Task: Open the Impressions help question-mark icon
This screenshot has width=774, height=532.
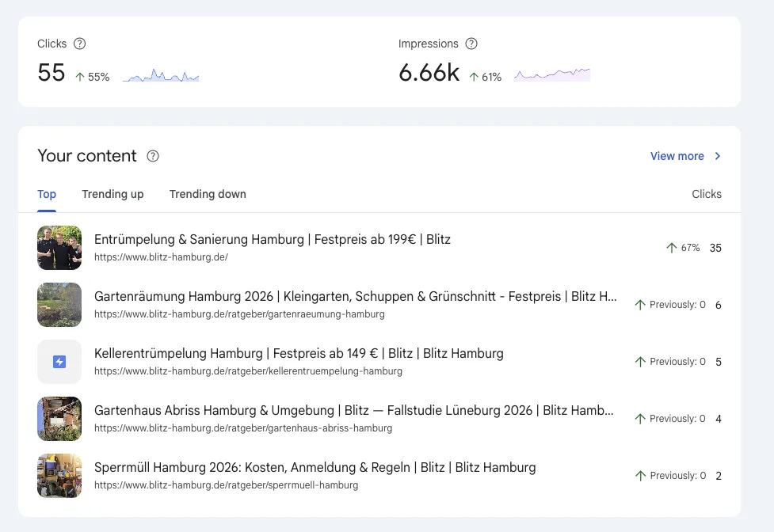Action: [471, 44]
